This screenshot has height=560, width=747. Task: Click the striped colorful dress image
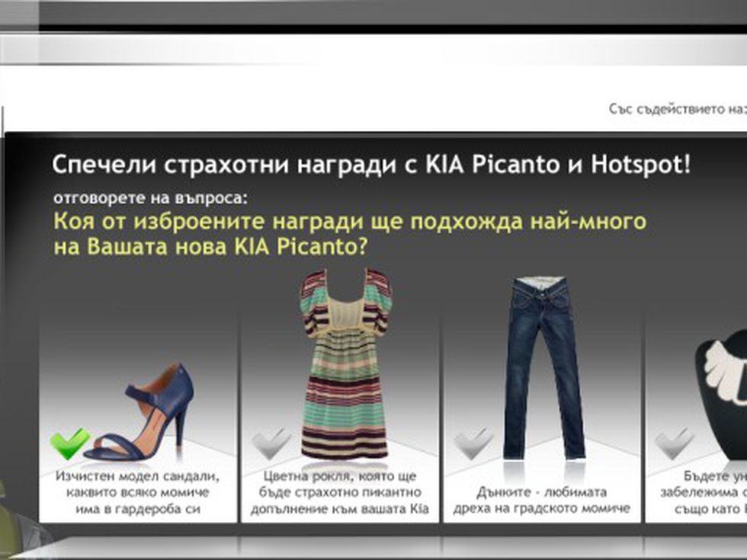point(345,364)
